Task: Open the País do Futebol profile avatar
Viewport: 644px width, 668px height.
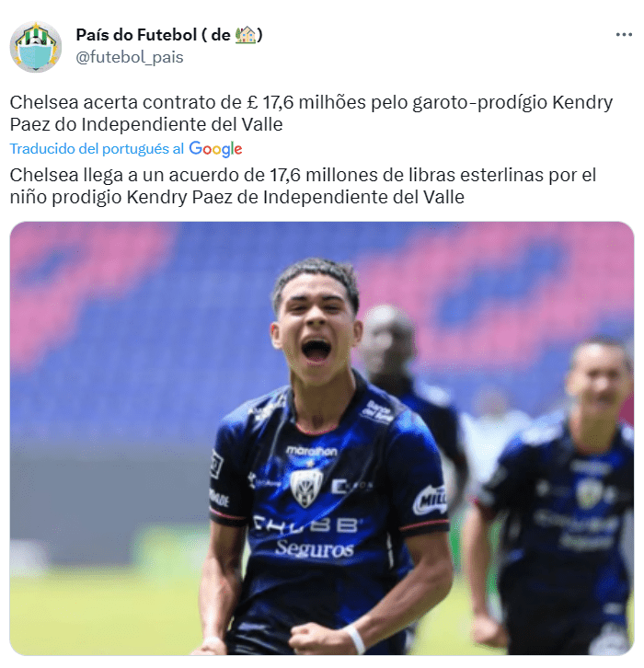Action: click(x=36, y=46)
